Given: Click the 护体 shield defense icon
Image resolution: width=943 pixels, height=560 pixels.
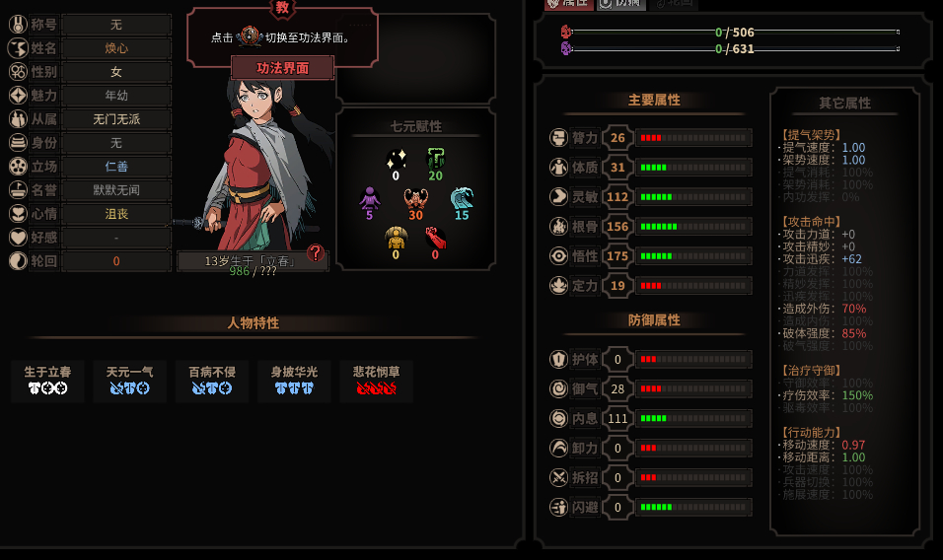Looking at the screenshot, I should pyautogui.click(x=558, y=359).
